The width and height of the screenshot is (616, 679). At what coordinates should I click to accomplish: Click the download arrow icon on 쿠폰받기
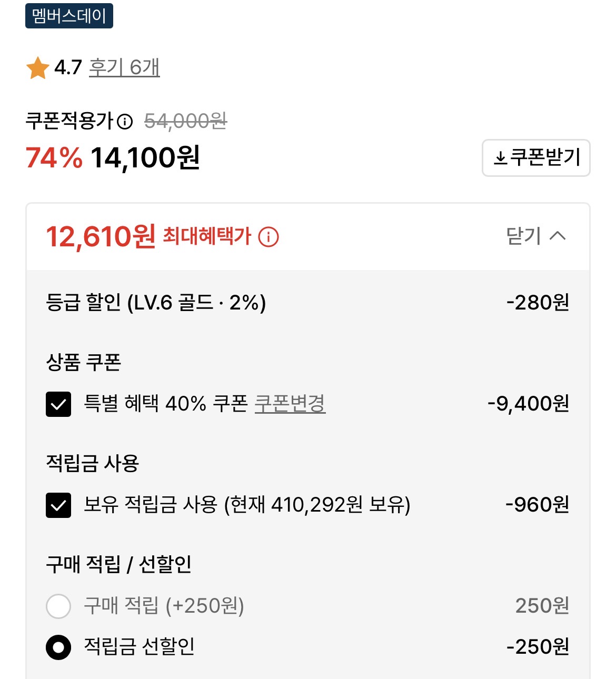(500, 157)
